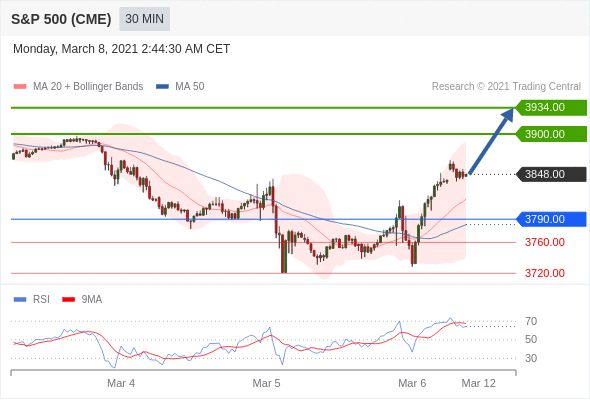Click the RSI 30 level label

click(531, 358)
